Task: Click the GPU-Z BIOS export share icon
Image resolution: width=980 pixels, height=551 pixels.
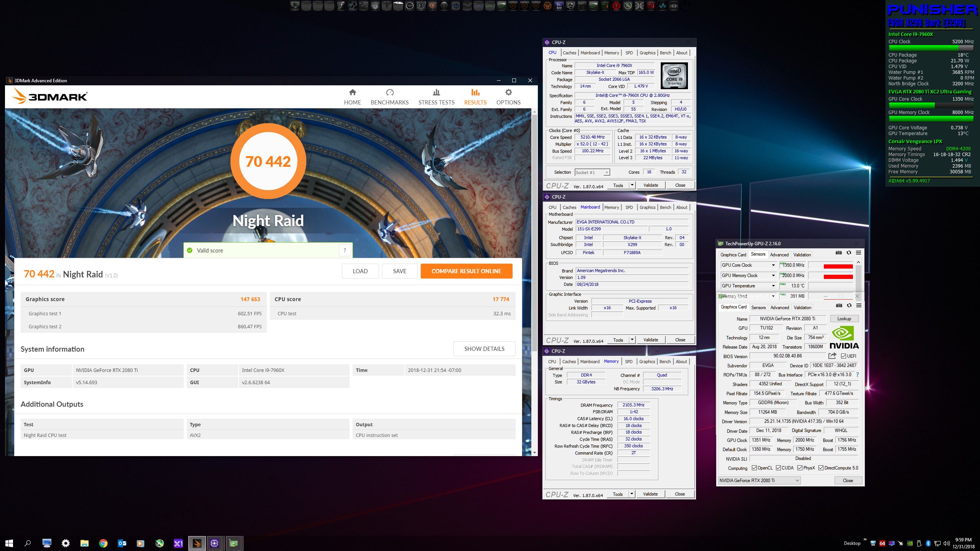Action: [x=832, y=356]
